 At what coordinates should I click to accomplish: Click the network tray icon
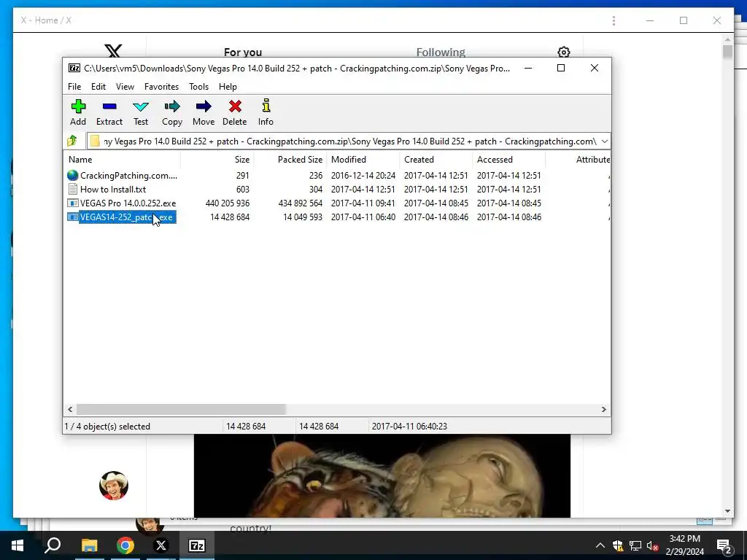635,545
